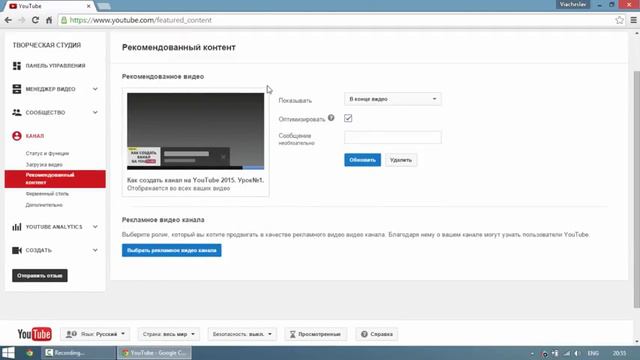Screen dimensions: 640x360
Task: Click the Справка footer button
Action: point(377,334)
